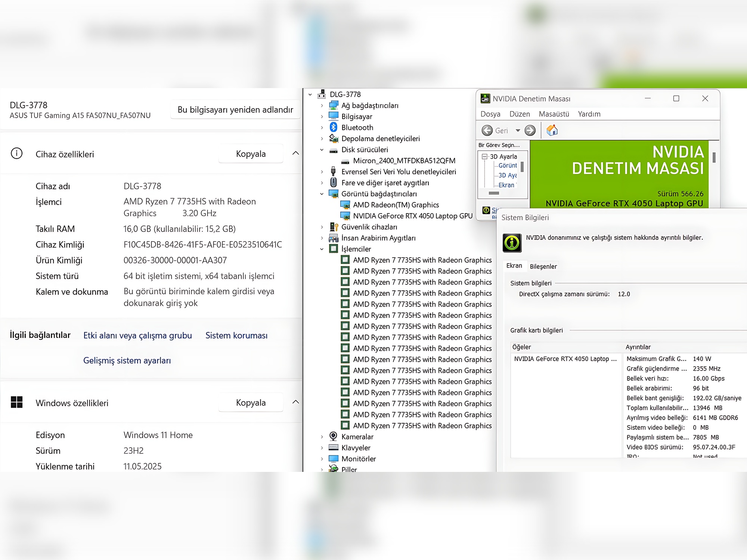Open the Yardım menu
The height and width of the screenshot is (560, 747).
point(589,114)
